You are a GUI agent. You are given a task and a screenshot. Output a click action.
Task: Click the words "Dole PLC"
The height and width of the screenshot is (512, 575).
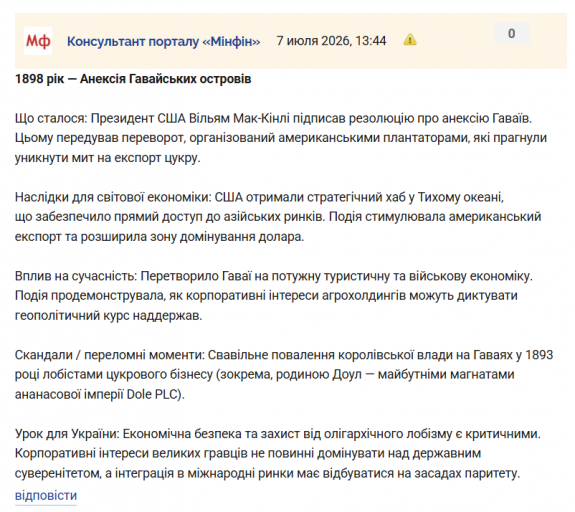(152, 394)
